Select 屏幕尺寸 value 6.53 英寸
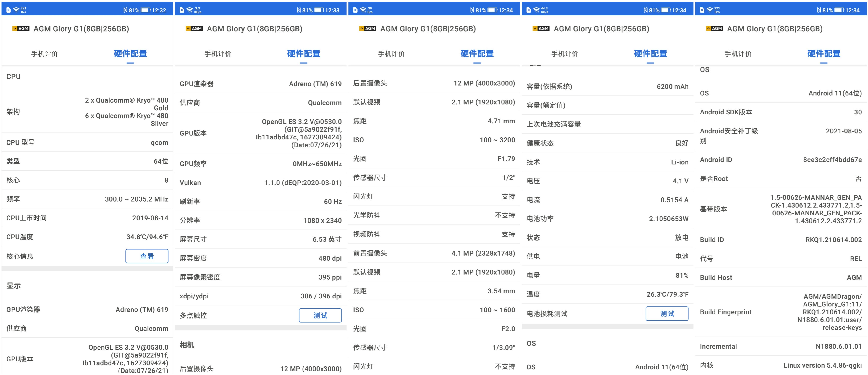This screenshot has height=375, width=868. [x=327, y=239]
